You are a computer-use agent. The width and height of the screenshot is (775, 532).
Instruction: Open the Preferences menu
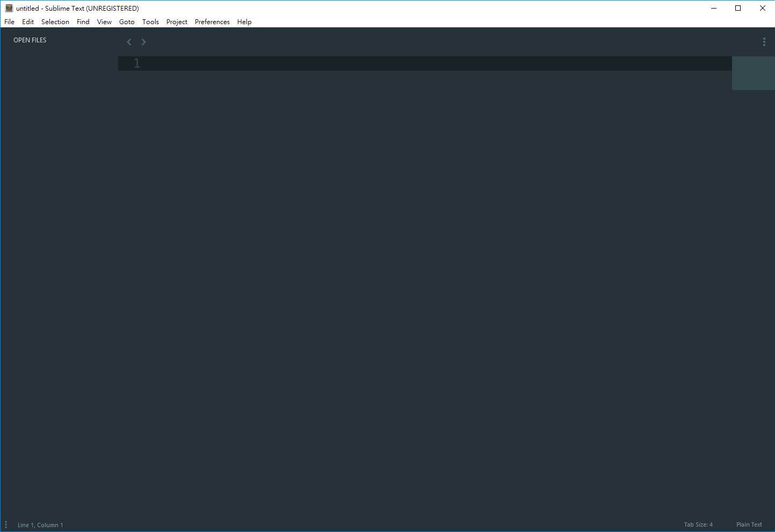tap(212, 22)
